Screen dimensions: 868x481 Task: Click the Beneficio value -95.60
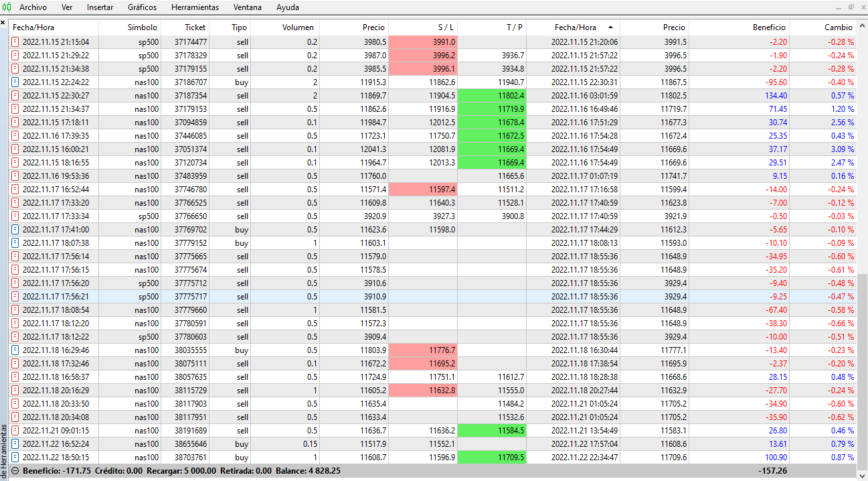click(x=775, y=82)
